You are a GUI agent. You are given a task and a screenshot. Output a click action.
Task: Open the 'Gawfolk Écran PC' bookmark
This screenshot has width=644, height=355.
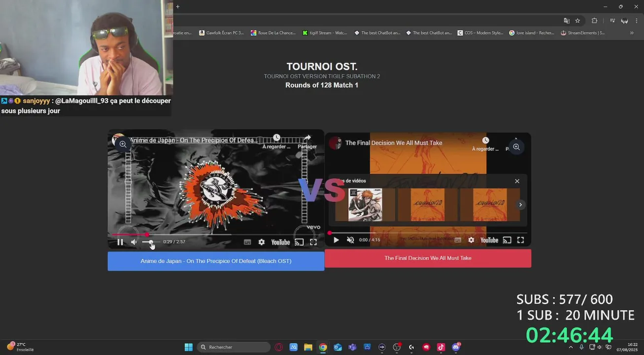click(221, 33)
